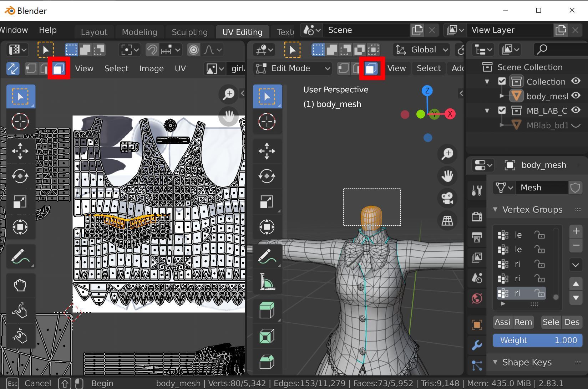This screenshot has height=389, width=588.
Task: Select the Inset Faces tool
Action: [x=267, y=336]
